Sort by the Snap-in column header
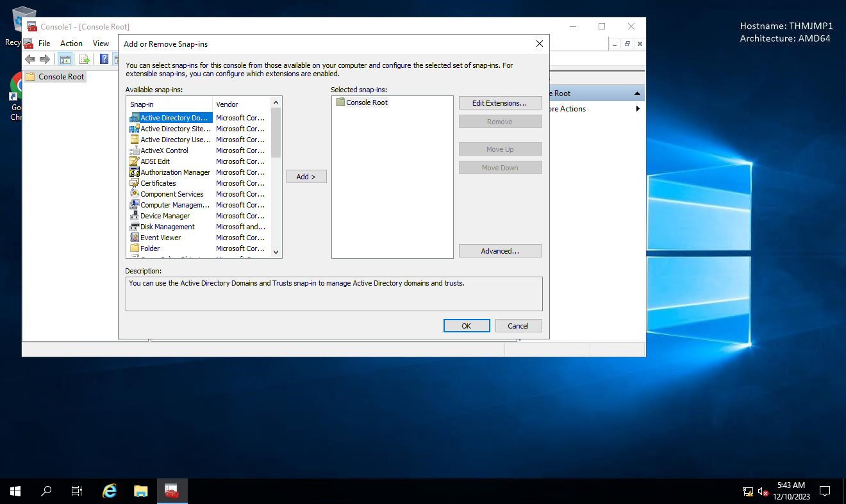 (170, 104)
